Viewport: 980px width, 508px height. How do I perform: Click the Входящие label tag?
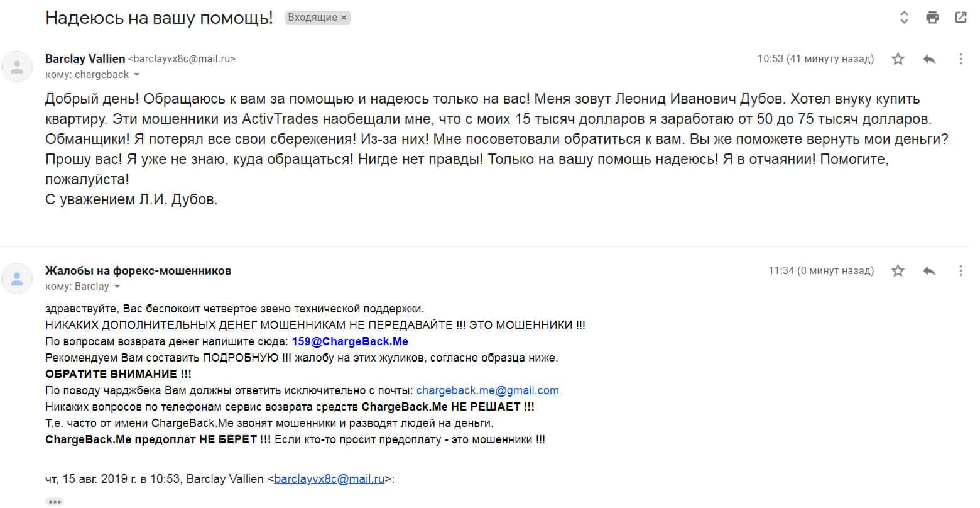[x=313, y=18]
